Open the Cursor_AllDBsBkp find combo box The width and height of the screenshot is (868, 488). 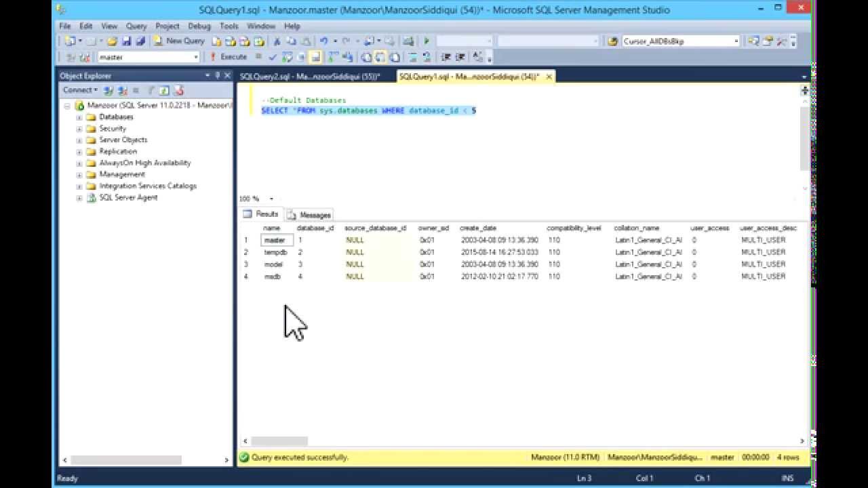[736, 41]
